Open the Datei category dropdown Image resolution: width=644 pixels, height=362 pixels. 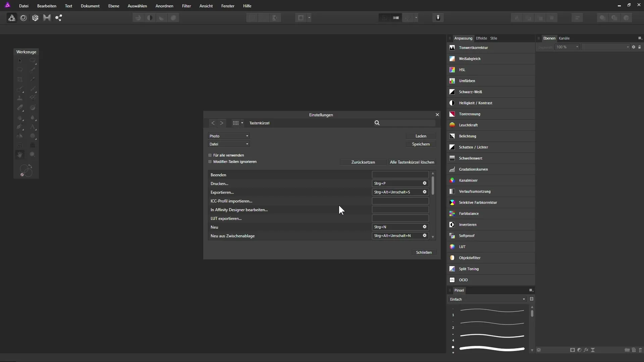229,144
